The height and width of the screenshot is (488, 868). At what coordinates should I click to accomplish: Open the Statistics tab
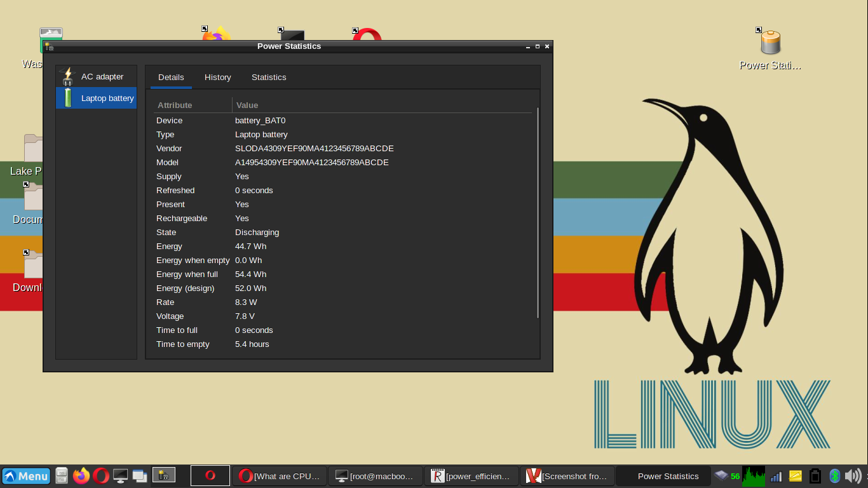268,77
